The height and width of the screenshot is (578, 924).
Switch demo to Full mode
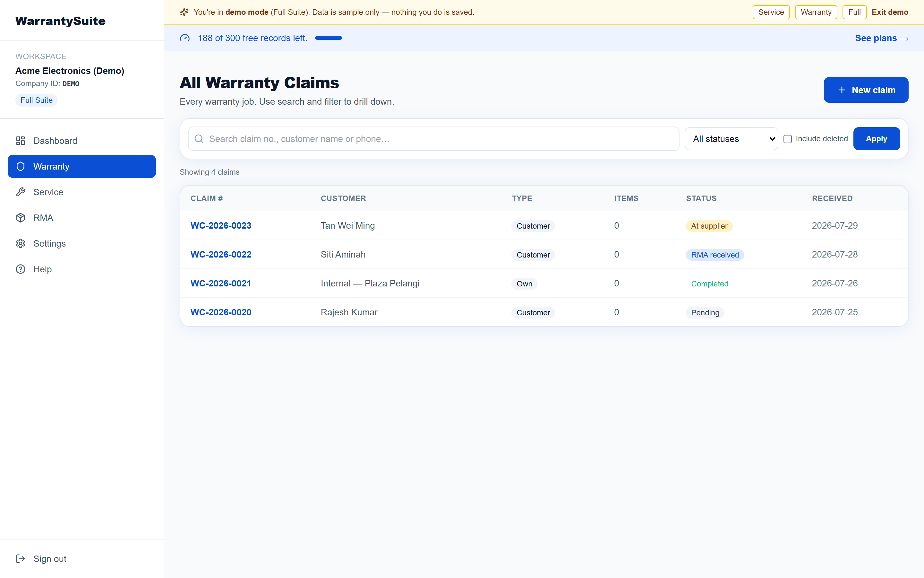click(854, 12)
